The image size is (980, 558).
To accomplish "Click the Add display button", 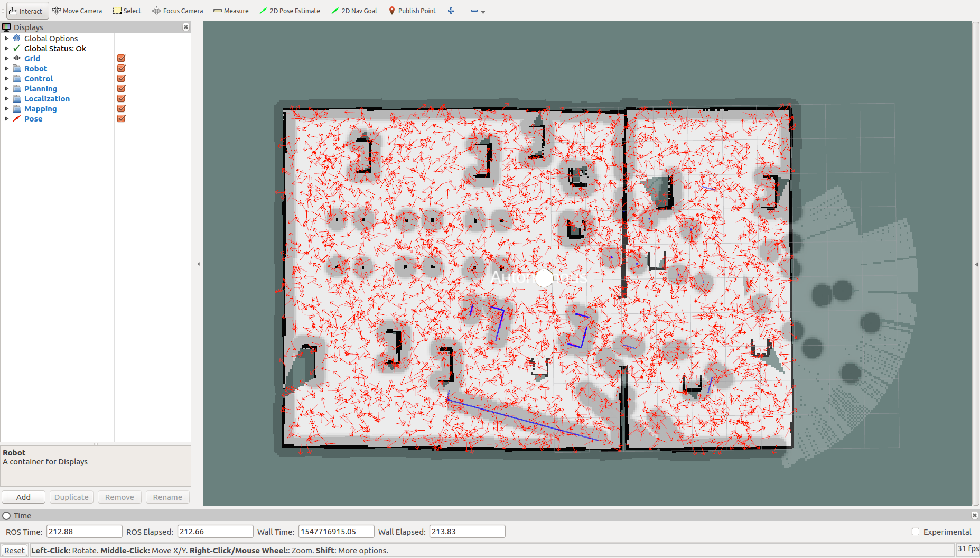I will point(23,497).
